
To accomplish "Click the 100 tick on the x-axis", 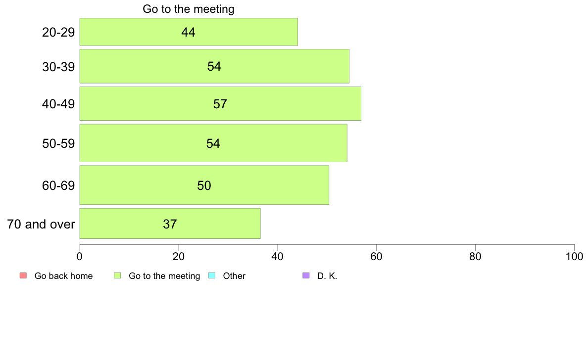I will [574, 256].
